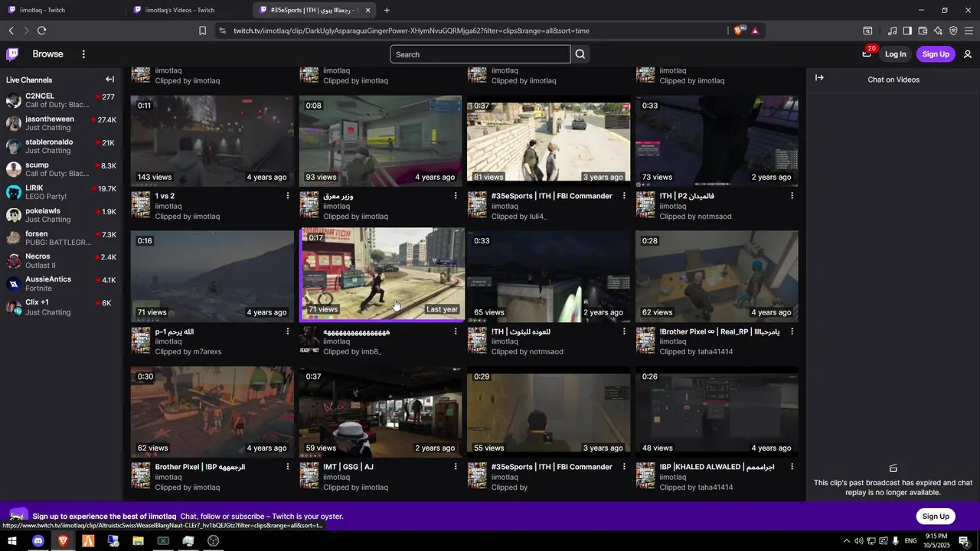
Task: Open the browser hamburger menu
Action: [969, 31]
